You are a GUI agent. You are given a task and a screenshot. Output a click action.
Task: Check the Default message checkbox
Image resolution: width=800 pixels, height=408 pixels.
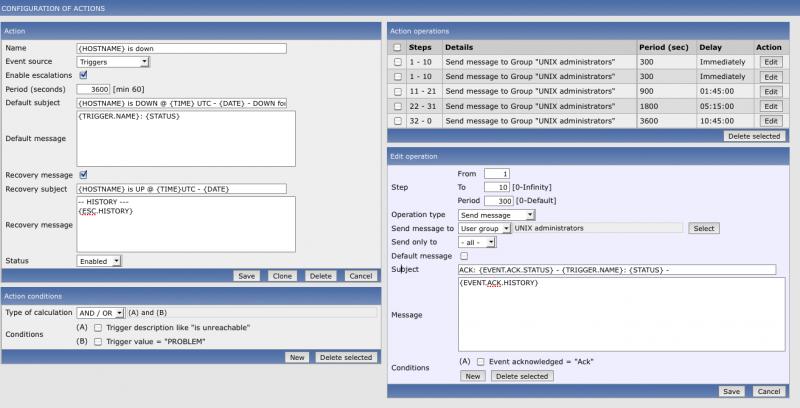(x=464, y=256)
